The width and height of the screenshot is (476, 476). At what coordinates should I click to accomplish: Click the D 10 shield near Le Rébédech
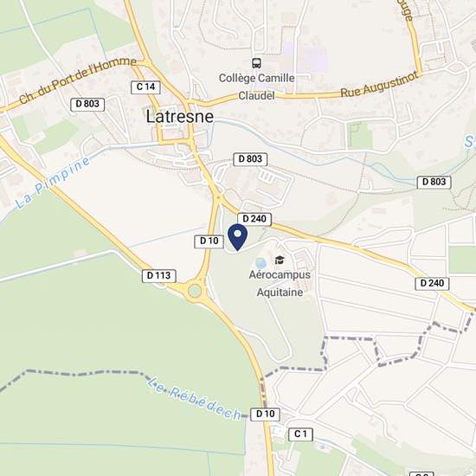coord(266,415)
